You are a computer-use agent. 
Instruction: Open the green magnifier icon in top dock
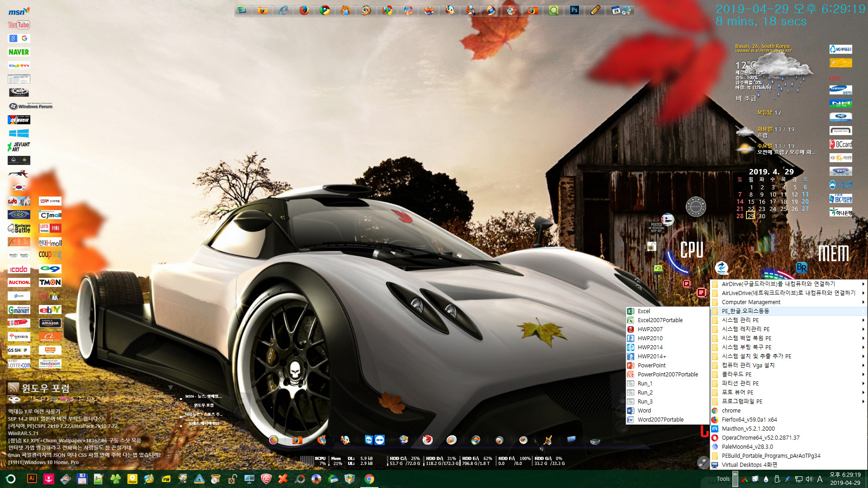click(x=553, y=10)
